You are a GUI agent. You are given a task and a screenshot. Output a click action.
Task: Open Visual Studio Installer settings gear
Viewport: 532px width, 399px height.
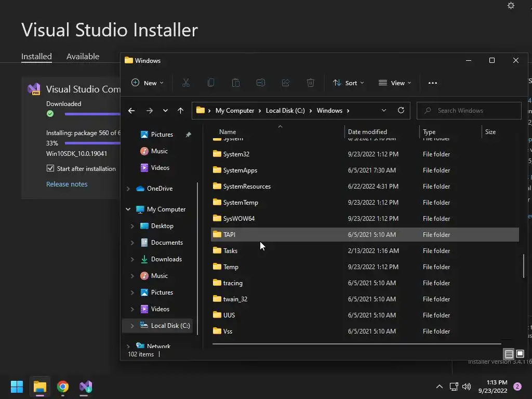pyautogui.click(x=511, y=5)
